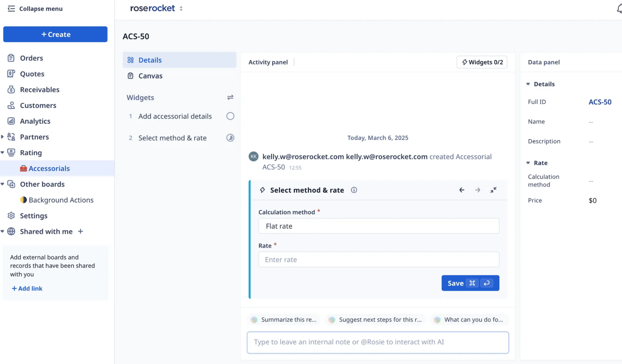Switch to the Details tab
Viewport: 622px width, 364px height.
coord(179,60)
